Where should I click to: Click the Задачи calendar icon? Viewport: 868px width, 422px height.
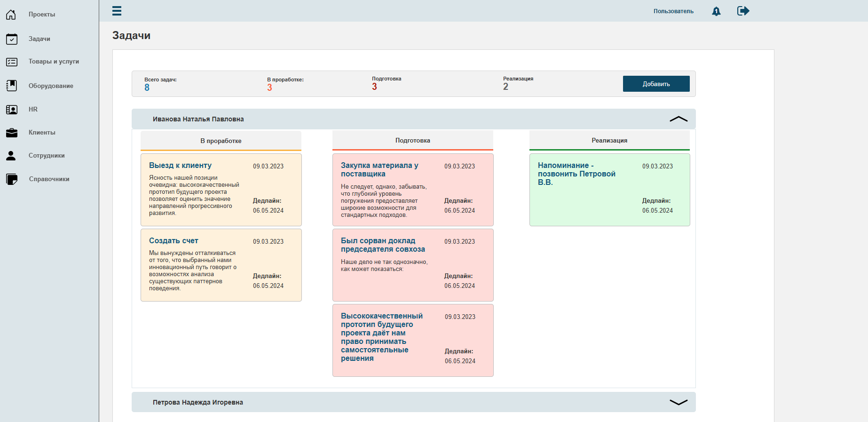11,39
